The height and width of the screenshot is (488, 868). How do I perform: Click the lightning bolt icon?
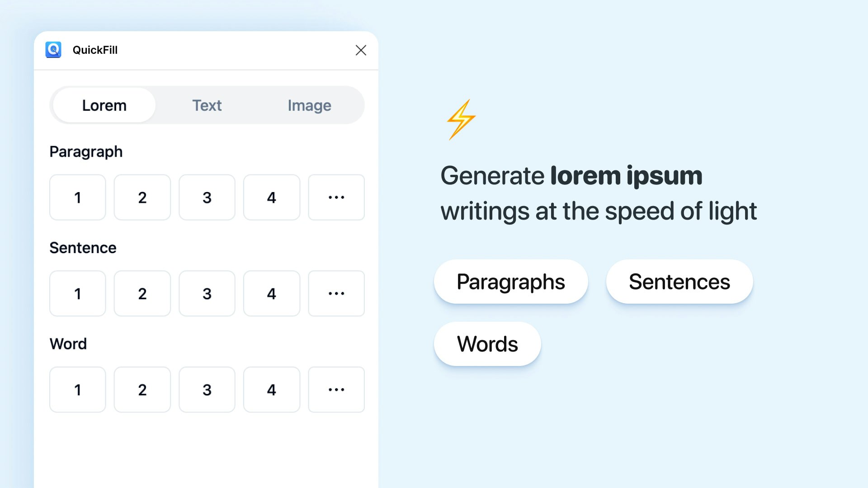461,120
